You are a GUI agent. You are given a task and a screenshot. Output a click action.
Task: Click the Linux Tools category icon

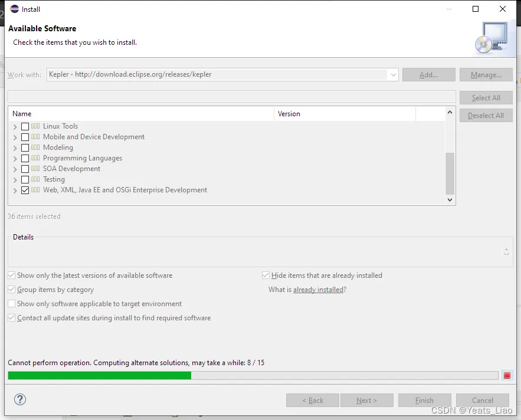[35, 126]
